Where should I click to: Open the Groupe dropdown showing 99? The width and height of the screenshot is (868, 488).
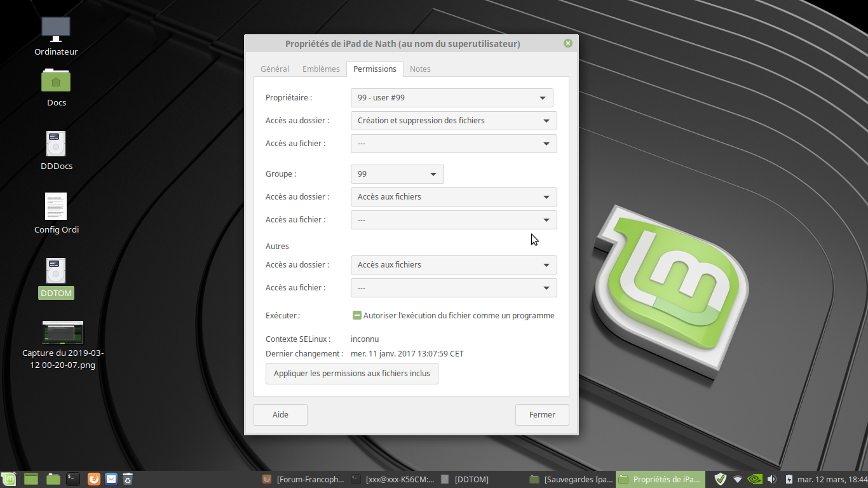(x=397, y=174)
